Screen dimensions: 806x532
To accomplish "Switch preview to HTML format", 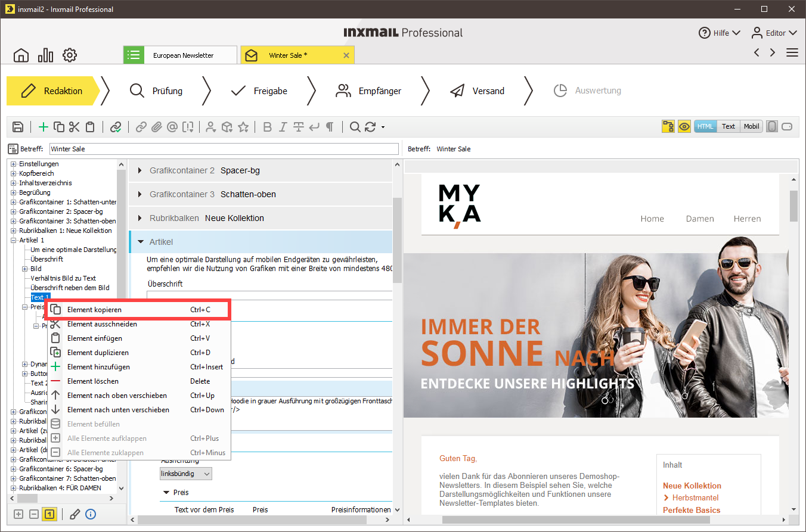I will [x=705, y=126].
